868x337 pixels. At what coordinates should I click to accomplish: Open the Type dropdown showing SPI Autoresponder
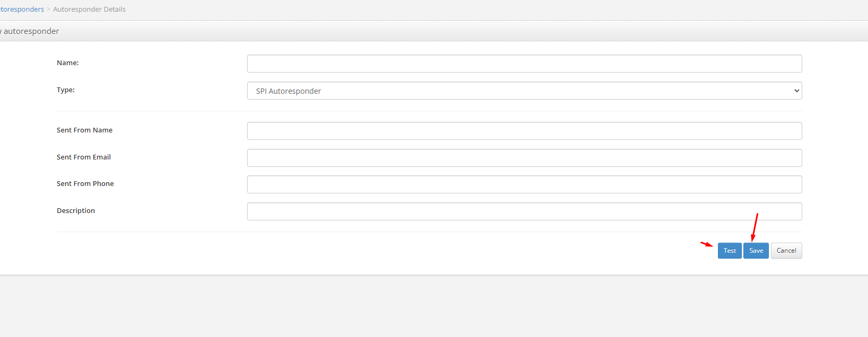click(x=524, y=91)
